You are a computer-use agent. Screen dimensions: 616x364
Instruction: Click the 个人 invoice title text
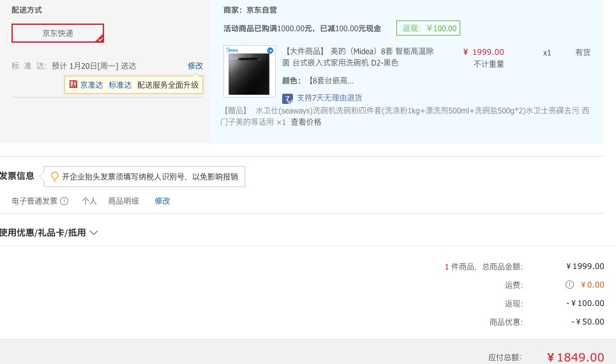89,201
